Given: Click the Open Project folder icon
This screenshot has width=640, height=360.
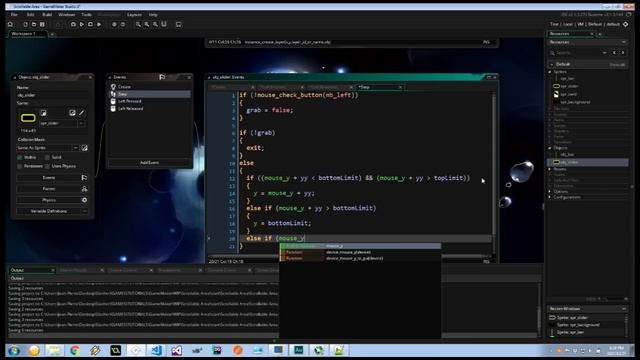Looking at the screenshot, I should [x=34, y=24].
